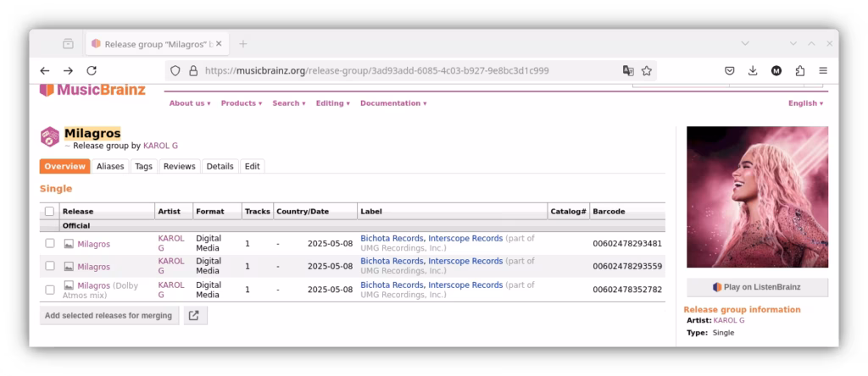
Task: Expand the About us menu
Action: (x=190, y=103)
